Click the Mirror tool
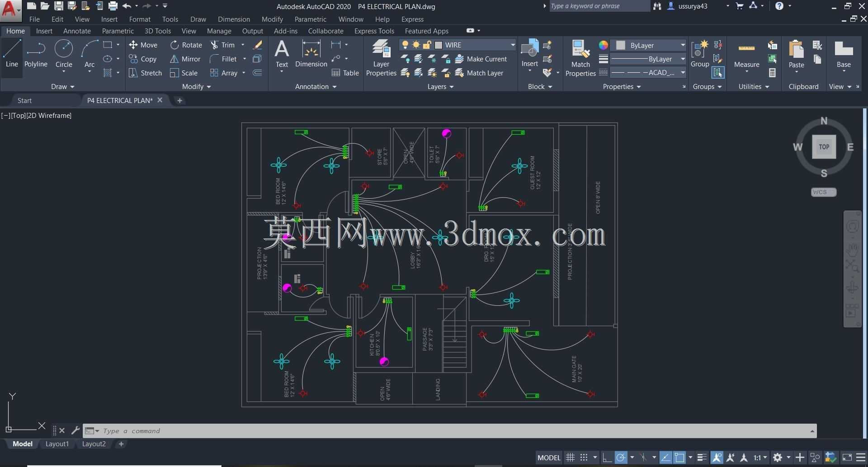The height and width of the screenshot is (467, 868). pos(185,59)
